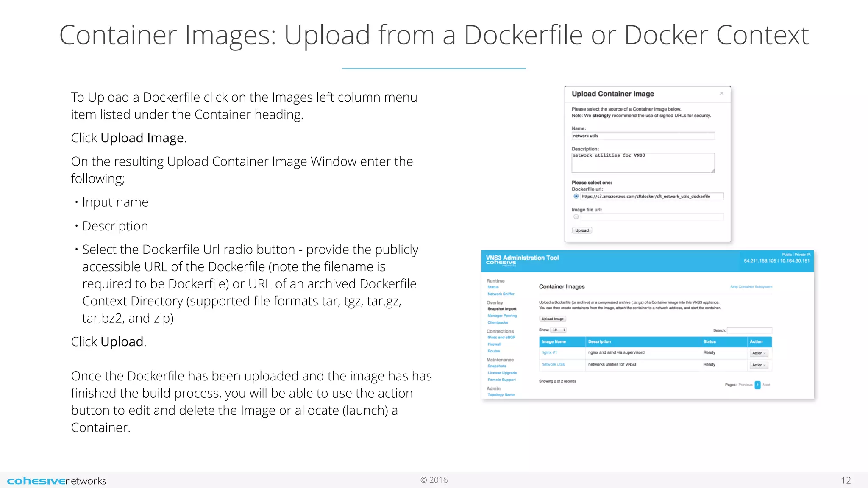Open Manager Peering in the sidebar
This screenshot has width=868, height=488.
[x=502, y=316]
